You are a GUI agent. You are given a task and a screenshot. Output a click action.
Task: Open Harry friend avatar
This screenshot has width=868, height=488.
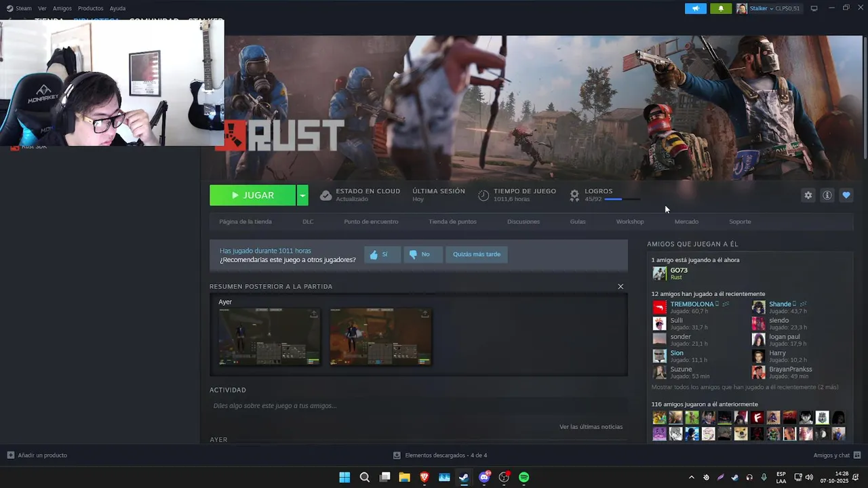pyautogui.click(x=758, y=356)
